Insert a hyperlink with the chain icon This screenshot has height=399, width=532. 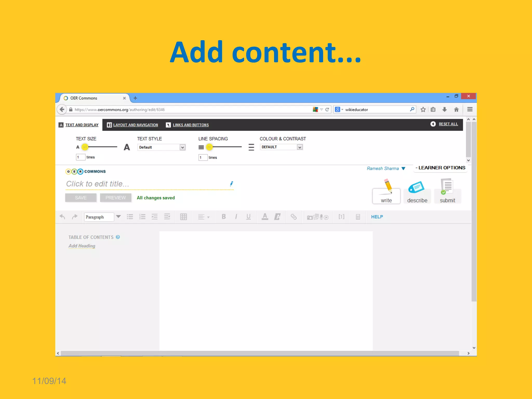point(294,217)
